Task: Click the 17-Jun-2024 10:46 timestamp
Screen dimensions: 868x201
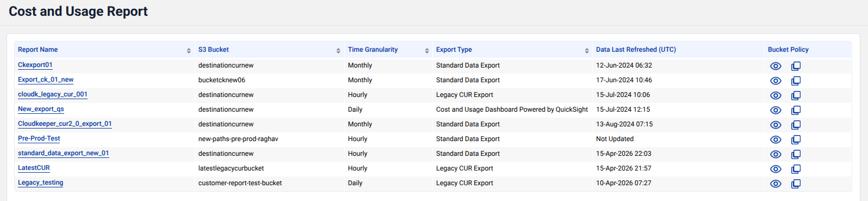Action: [624, 80]
